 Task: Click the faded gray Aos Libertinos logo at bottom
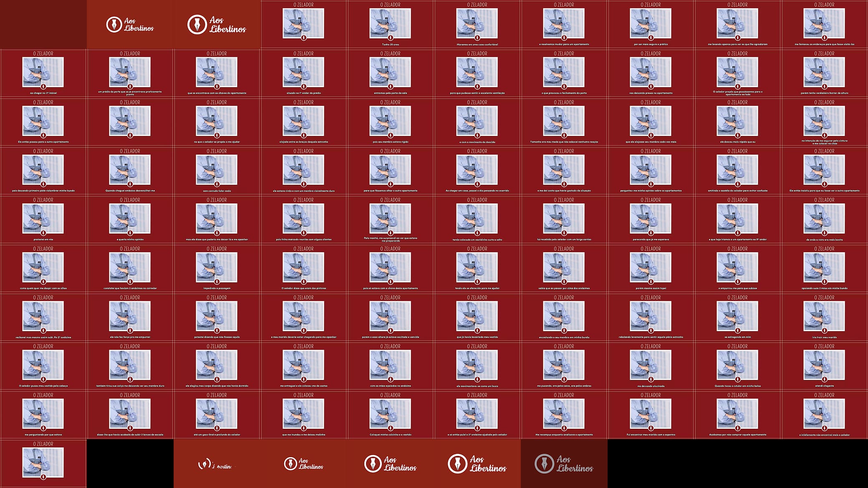(564, 463)
